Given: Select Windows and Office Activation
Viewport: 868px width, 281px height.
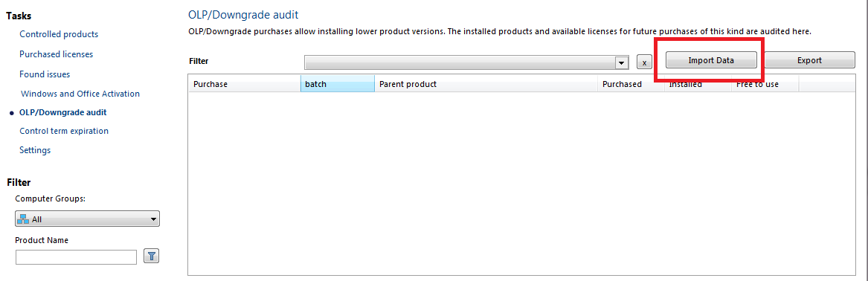Looking at the screenshot, I should 80,94.
